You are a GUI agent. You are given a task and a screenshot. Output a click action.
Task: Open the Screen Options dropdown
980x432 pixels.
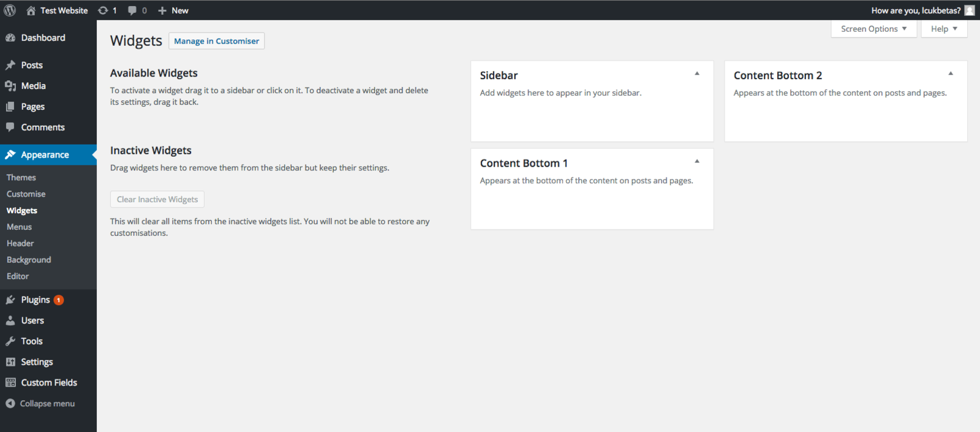874,29
